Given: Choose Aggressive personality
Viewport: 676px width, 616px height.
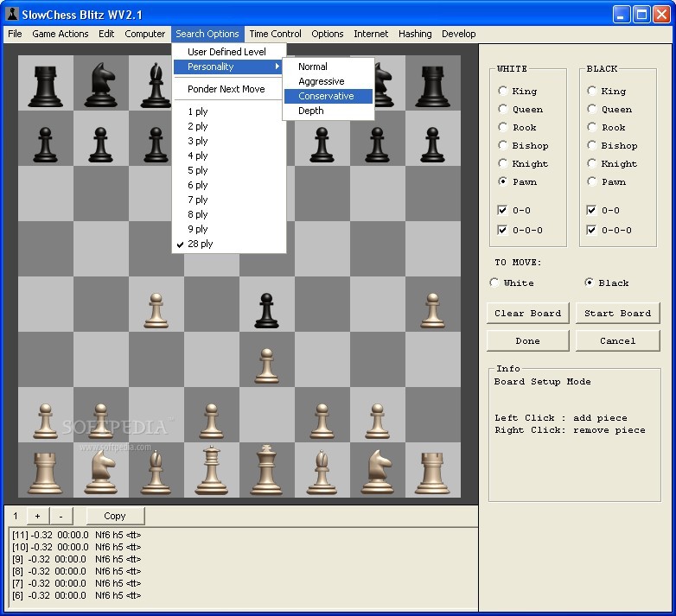Looking at the screenshot, I should pos(328,81).
